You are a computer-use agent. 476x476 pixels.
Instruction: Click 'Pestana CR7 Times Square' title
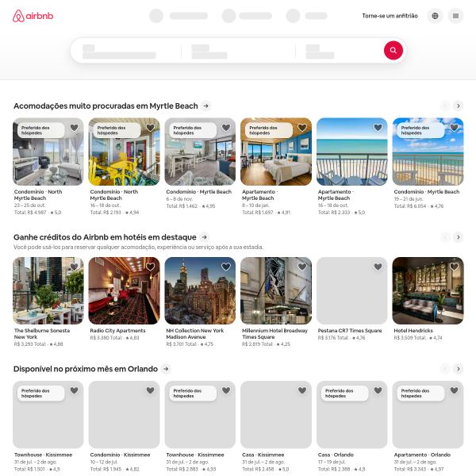click(350, 331)
